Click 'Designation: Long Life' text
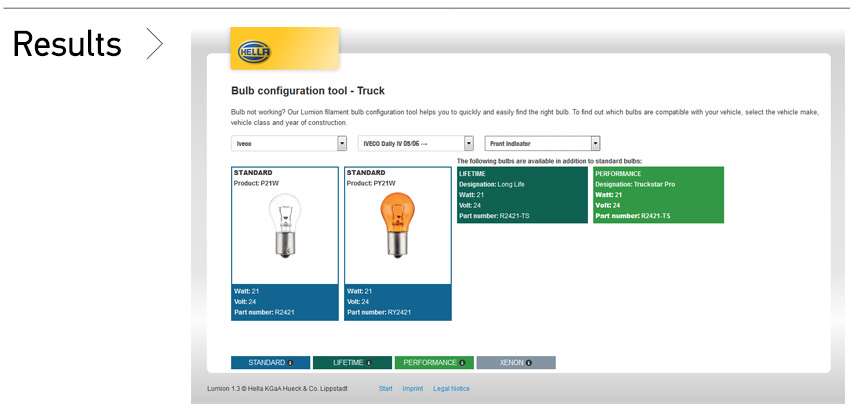 pos(491,185)
